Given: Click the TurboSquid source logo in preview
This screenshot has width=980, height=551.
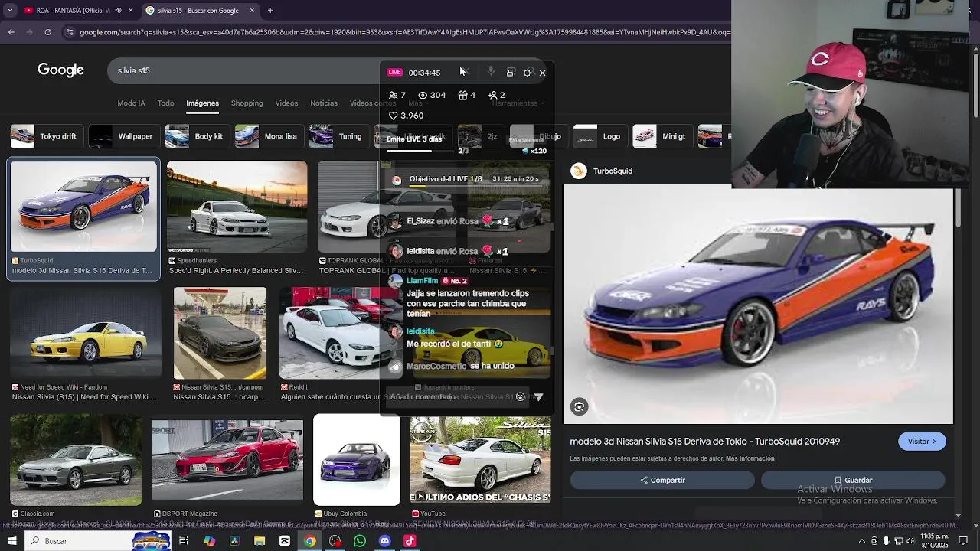Looking at the screenshot, I should pyautogui.click(x=579, y=171).
